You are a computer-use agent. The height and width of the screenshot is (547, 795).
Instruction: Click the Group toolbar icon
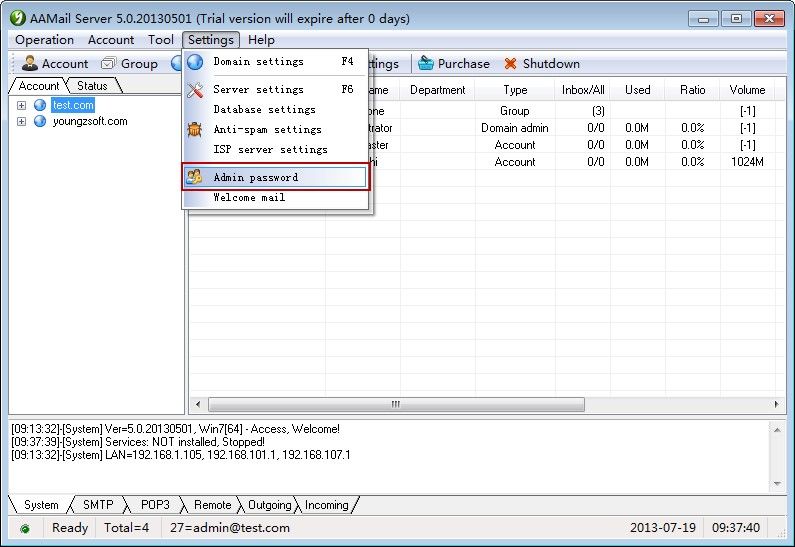(x=109, y=63)
